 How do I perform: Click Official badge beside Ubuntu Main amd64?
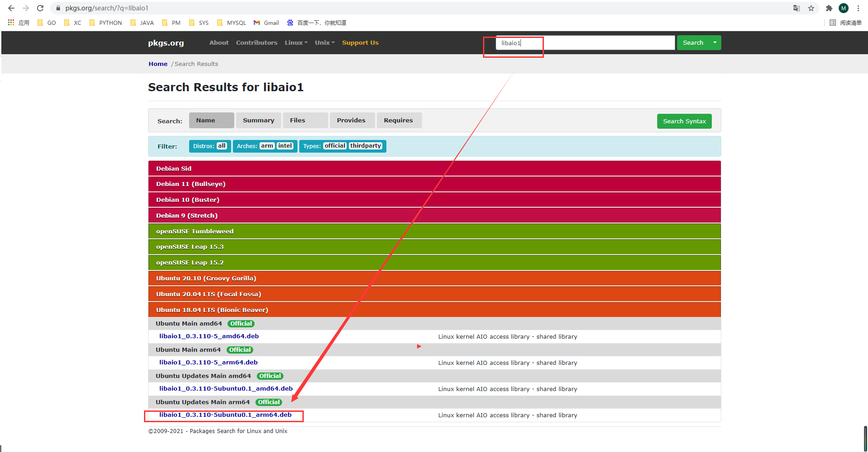tap(241, 324)
